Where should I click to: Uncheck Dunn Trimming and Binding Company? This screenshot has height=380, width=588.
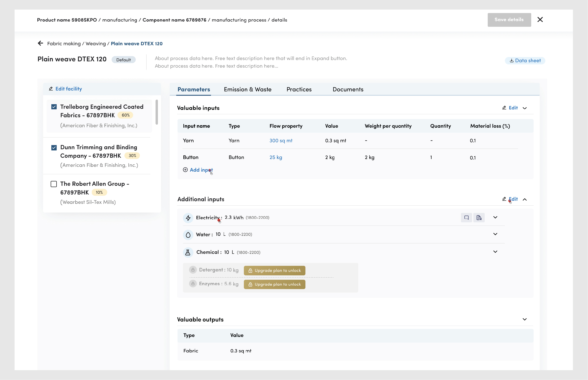point(54,147)
